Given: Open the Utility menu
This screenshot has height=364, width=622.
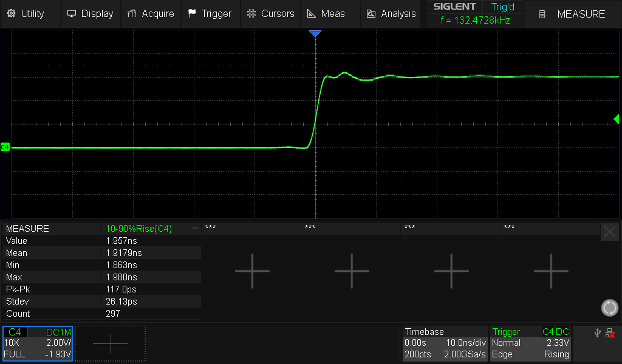Looking at the screenshot, I should tap(26, 13).
